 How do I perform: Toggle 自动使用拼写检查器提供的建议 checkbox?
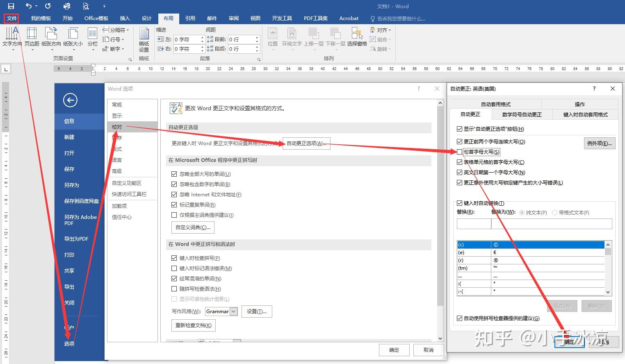tap(459, 318)
